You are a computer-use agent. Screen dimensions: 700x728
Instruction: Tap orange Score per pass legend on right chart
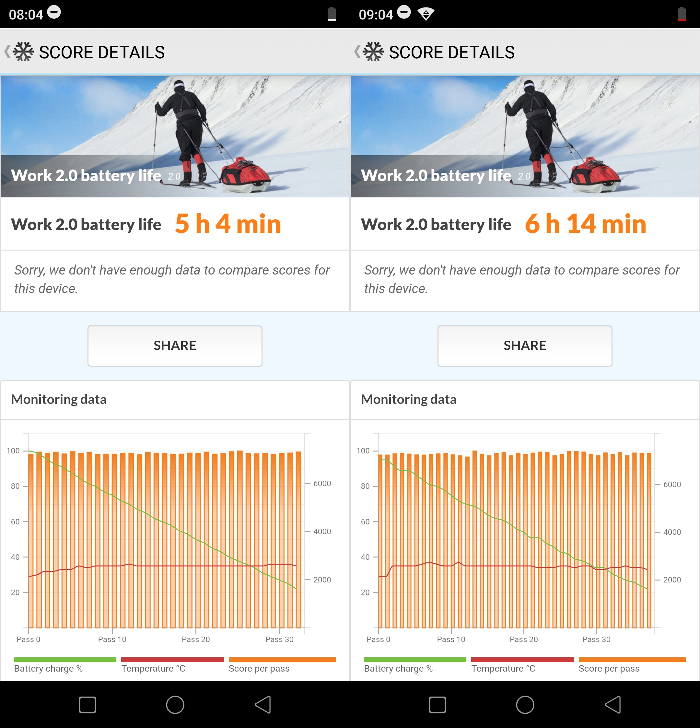pyautogui.click(x=632, y=665)
